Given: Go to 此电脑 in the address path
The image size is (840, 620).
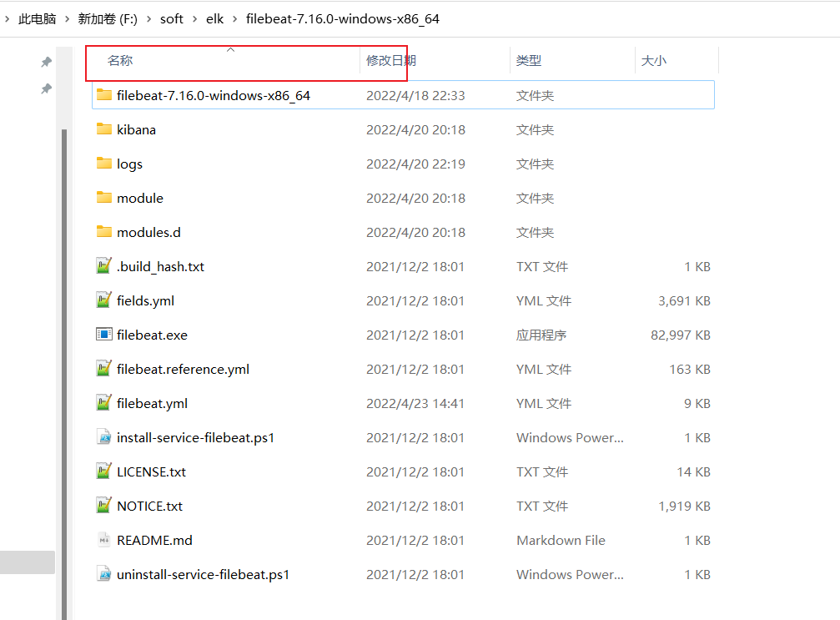Looking at the screenshot, I should click(x=37, y=19).
